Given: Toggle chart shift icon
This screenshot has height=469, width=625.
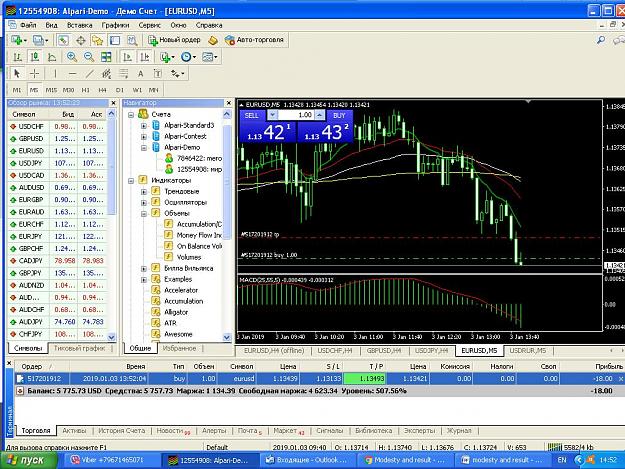Looking at the screenshot, I should point(145,57).
